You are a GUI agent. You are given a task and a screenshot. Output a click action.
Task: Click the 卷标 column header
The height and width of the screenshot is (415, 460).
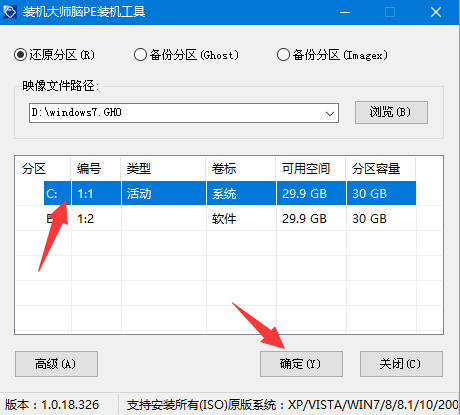[x=241, y=169]
